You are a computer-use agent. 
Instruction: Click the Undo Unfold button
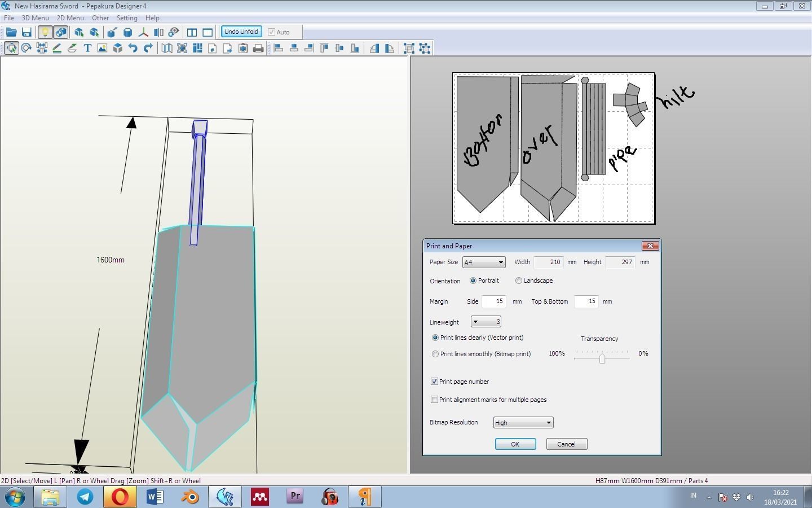(241, 32)
